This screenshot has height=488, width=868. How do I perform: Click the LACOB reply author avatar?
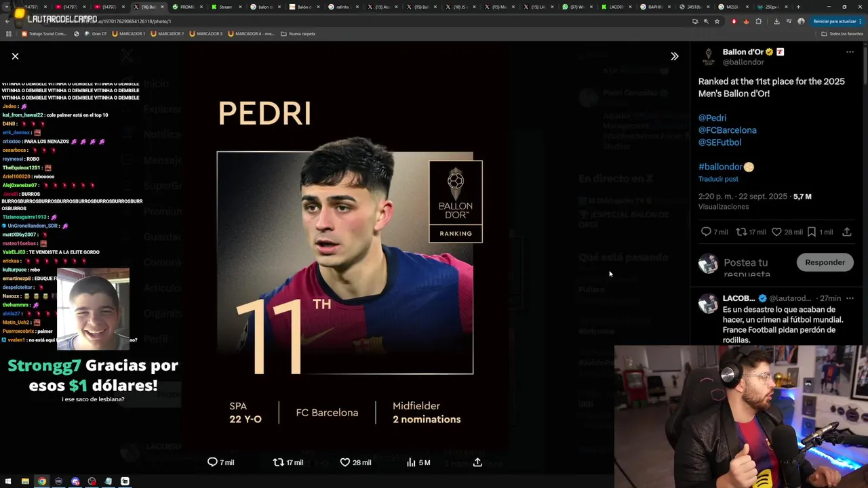coord(708,303)
